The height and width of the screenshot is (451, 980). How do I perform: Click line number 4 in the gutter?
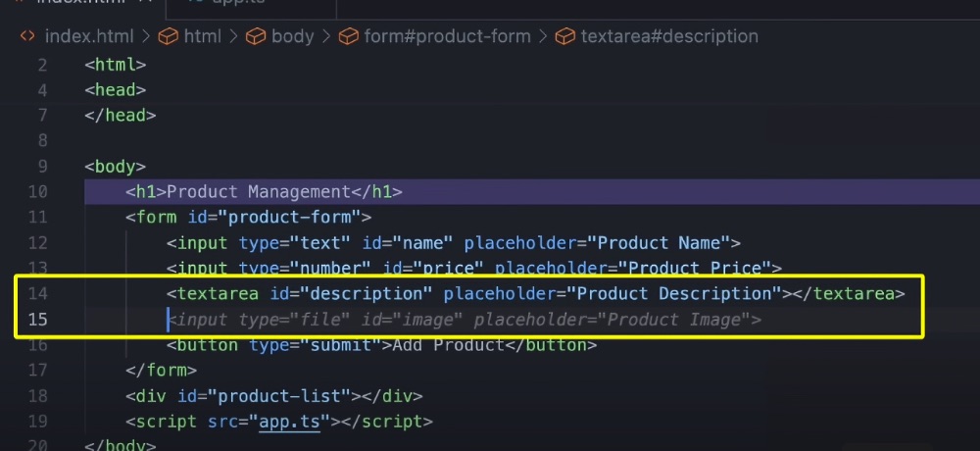click(x=42, y=91)
